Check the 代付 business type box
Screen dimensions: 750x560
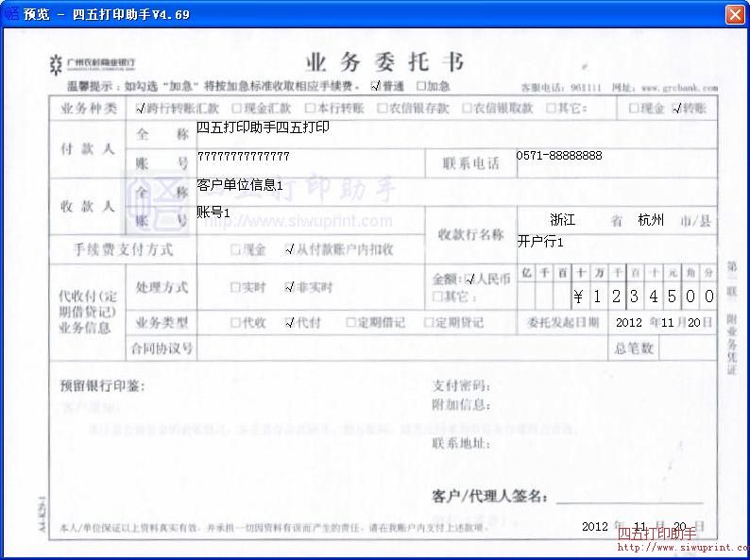click(289, 323)
